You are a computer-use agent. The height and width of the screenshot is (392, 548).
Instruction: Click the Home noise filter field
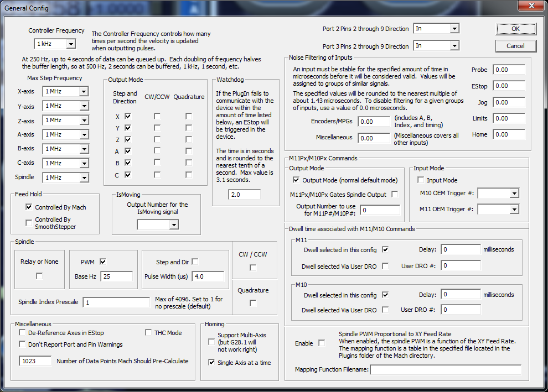(x=509, y=134)
